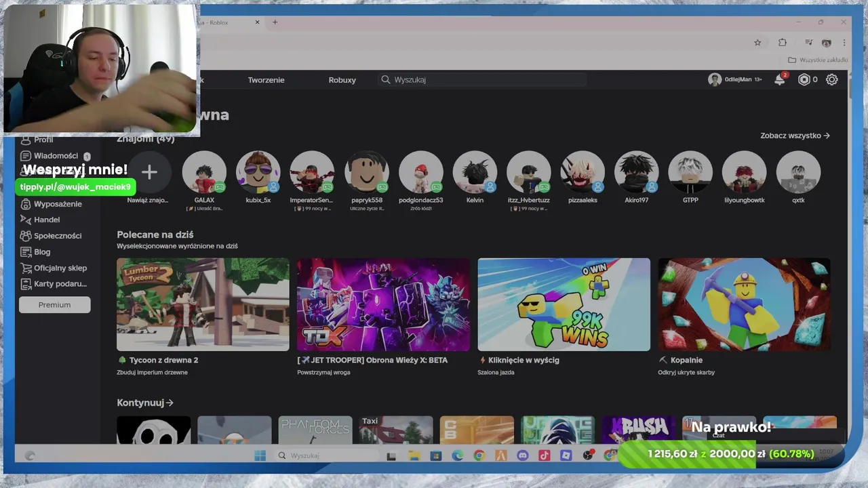This screenshot has width=868, height=488.
Task: Open the Robuxy menu item
Action: tap(342, 80)
